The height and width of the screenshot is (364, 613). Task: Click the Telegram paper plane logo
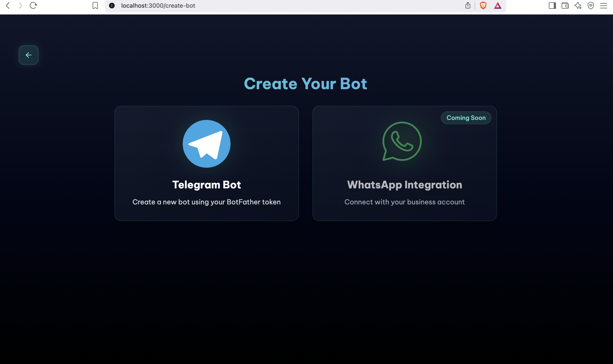(206, 144)
